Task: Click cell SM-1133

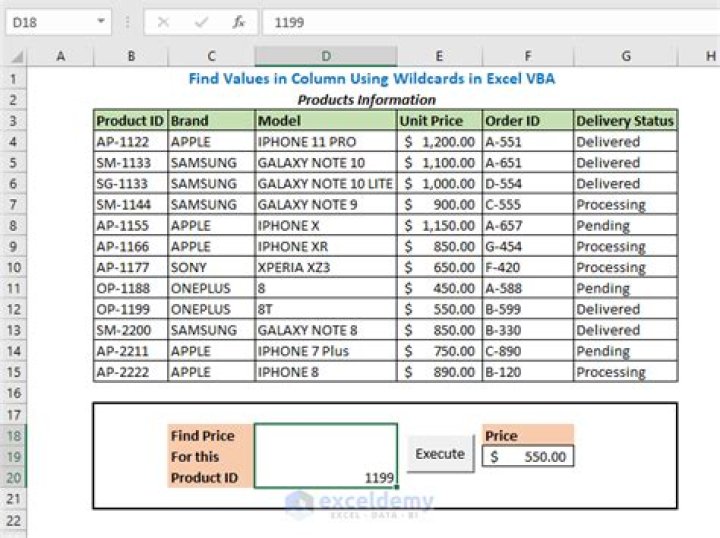Action: [130, 163]
